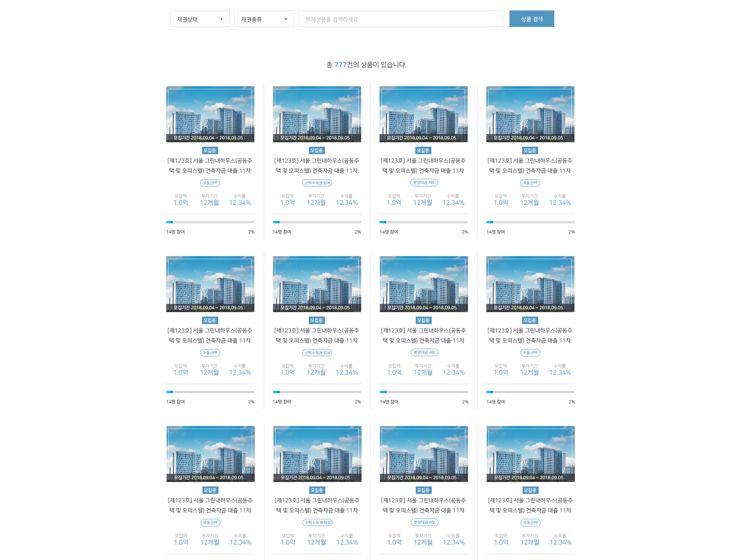The height and width of the screenshot is (560, 747).
Task: Open the thumbnail of the middle-row first card
Action: pyautogui.click(x=210, y=284)
